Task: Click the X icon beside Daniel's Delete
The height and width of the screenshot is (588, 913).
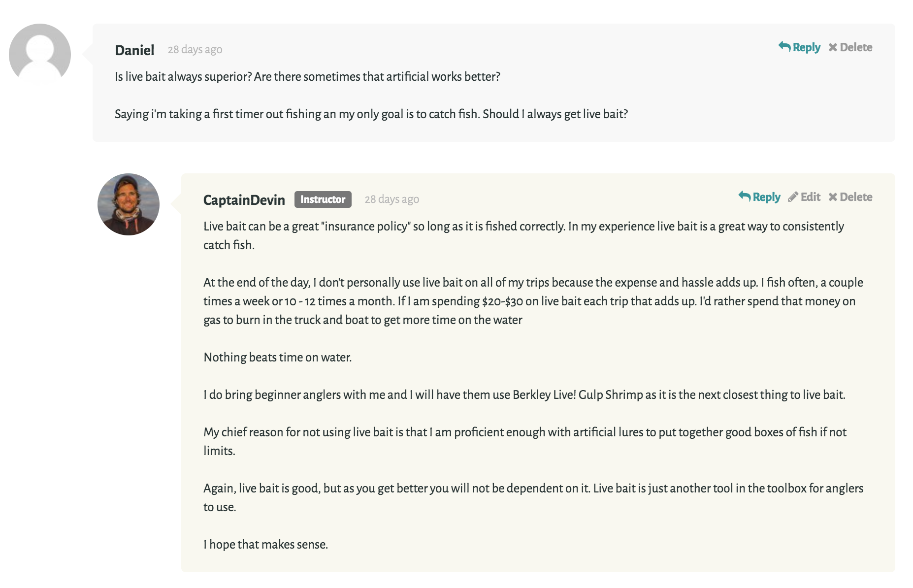Action: point(833,47)
